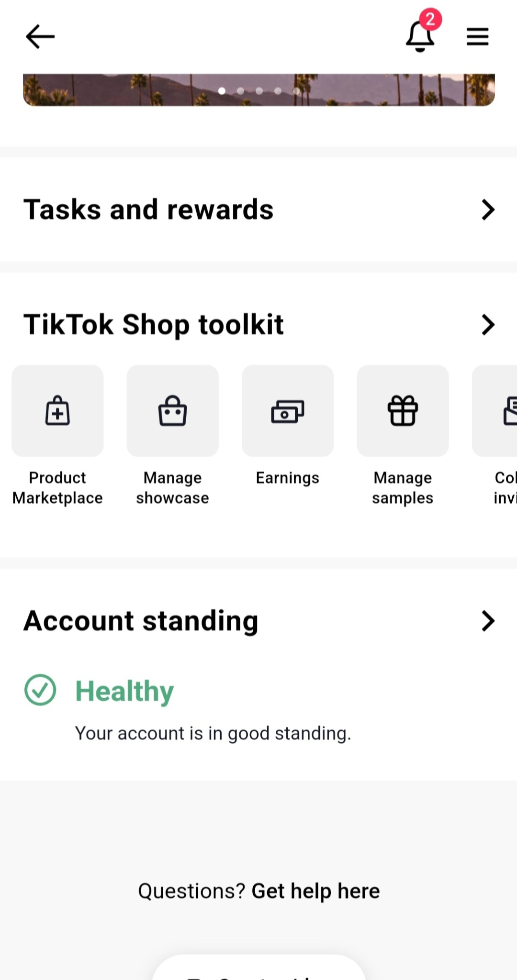Expand TikTok Shop toolkit chevron
The image size is (517, 980).
pos(488,325)
